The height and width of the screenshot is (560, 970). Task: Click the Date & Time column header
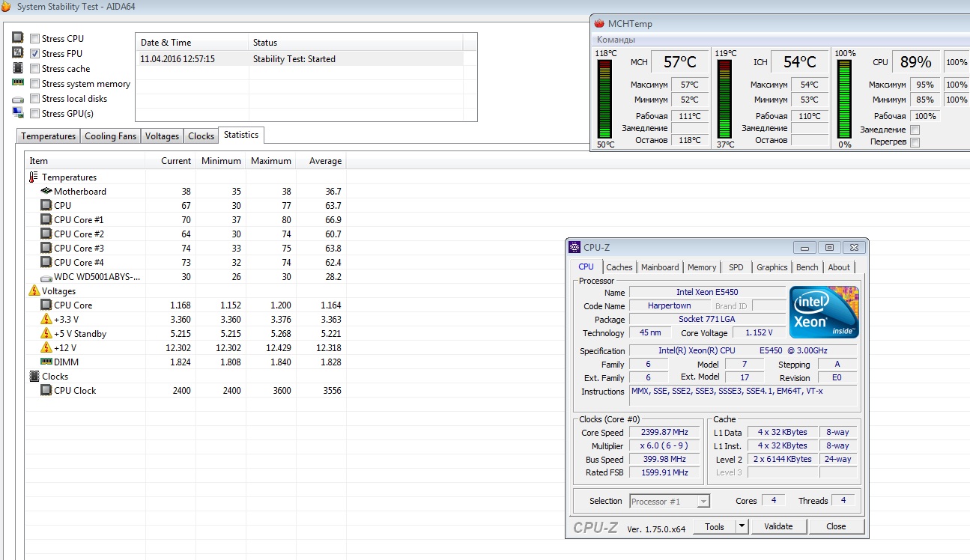tap(192, 43)
